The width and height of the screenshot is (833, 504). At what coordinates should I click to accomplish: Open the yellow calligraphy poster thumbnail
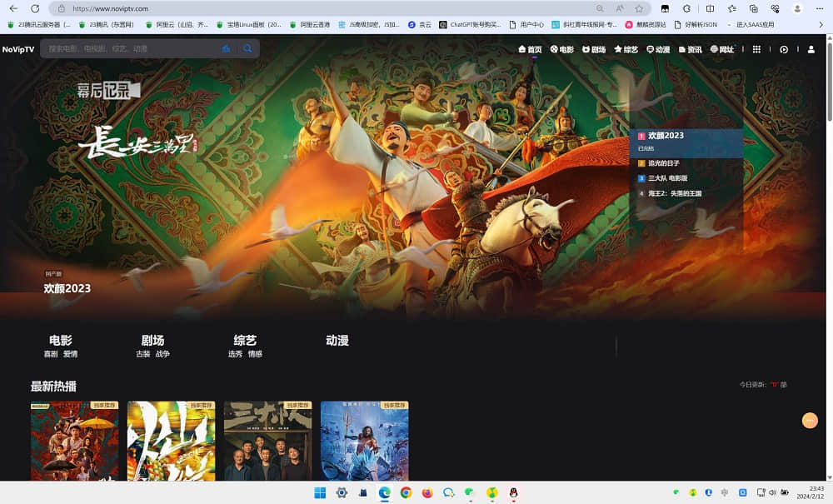171,441
